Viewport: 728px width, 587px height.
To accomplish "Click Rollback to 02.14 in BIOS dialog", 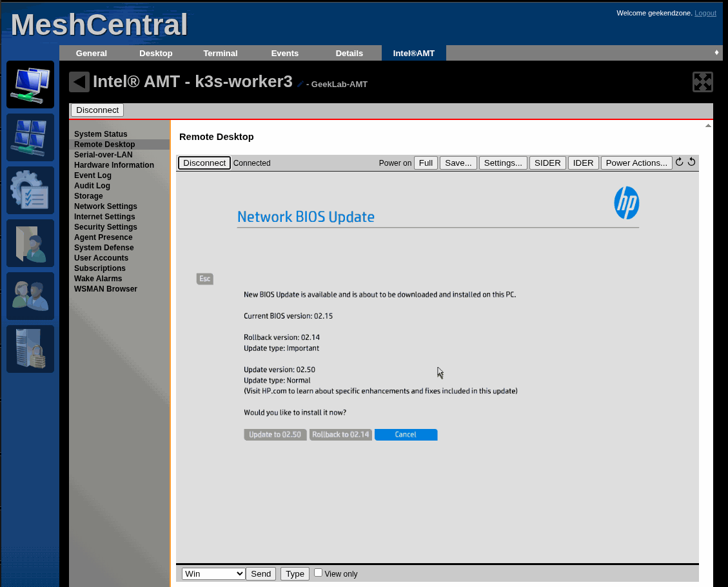I will (340, 435).
